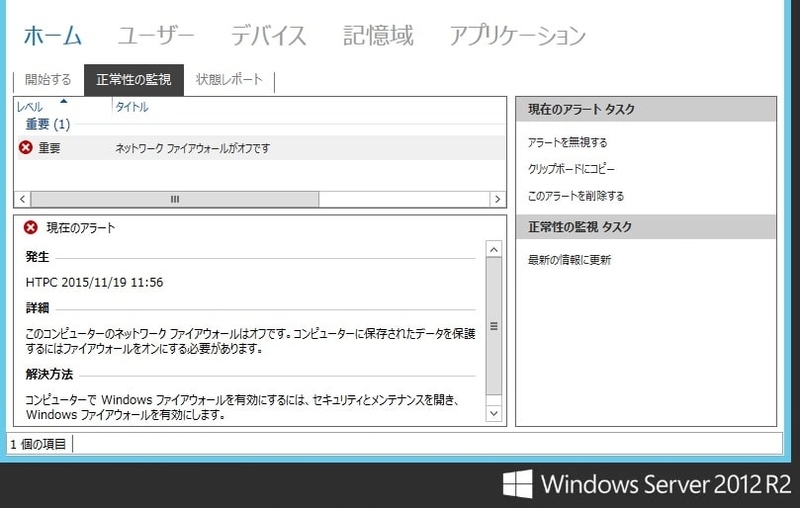Image resolution: width=800 pixels, height=508 pixels.
Task: Switch to the ユーザー section
Action: pyautogui.click(x=156, y=36)
